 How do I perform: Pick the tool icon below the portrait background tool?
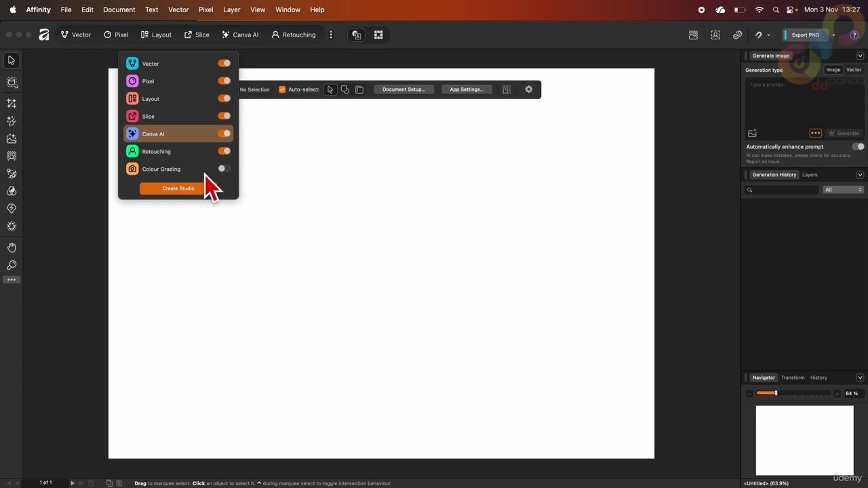coord(12,174)
